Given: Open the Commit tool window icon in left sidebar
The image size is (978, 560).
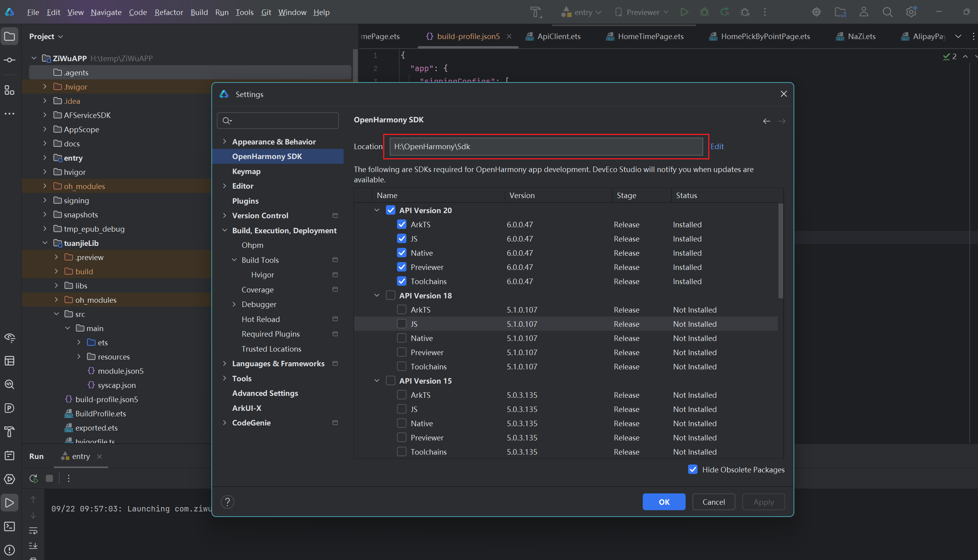Looking at the screenshot, I should (x=9, y=60).
